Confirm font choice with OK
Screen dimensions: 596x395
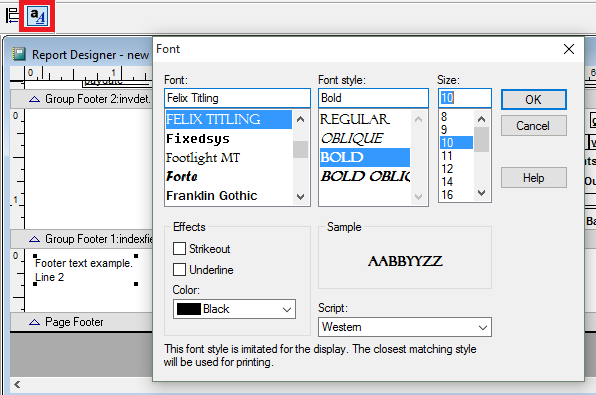tap(534, 100)
